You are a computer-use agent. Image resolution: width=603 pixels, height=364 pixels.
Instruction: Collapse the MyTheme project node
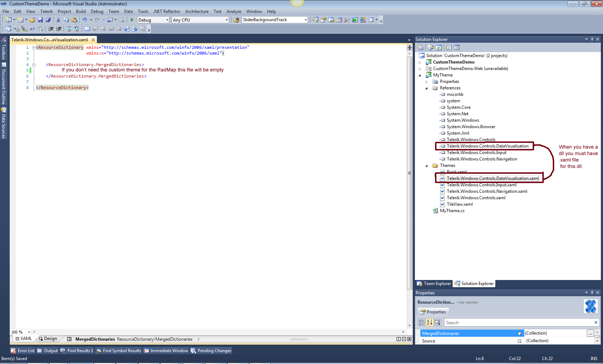coord(420,75)
